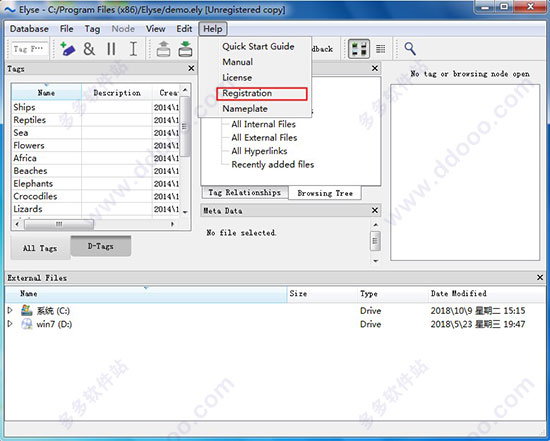Close the browsing tree panel
Viewport: 550px width, 441px height.
tap(375, 68)
